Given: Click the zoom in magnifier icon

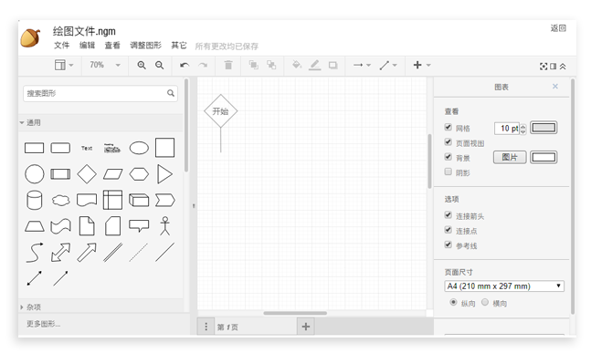Looking at the screenshot, I should 142,65.
